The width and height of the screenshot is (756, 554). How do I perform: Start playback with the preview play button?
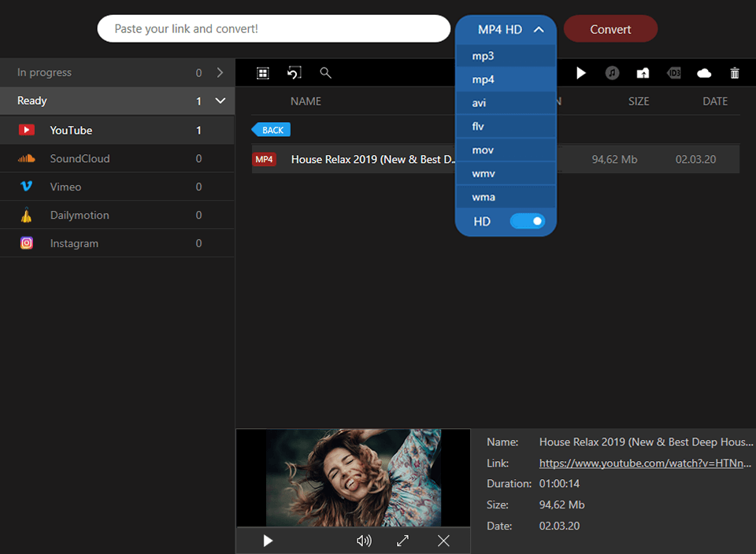267,541
